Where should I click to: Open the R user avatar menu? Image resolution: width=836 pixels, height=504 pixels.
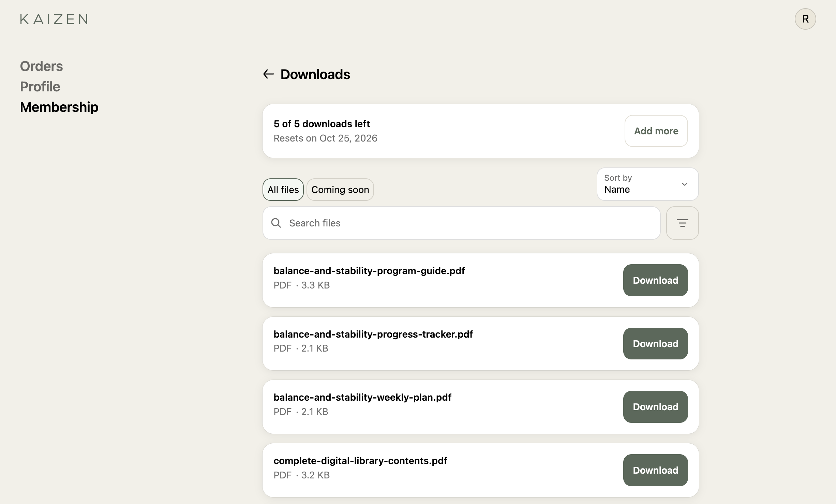805,19
